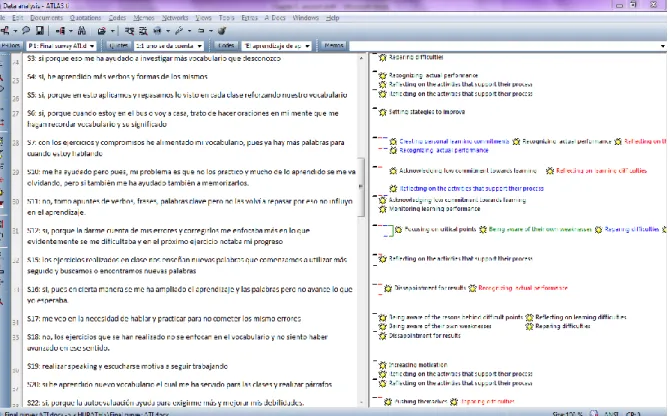Click the globe icon in the toolbar

click(x=157, y=31)
